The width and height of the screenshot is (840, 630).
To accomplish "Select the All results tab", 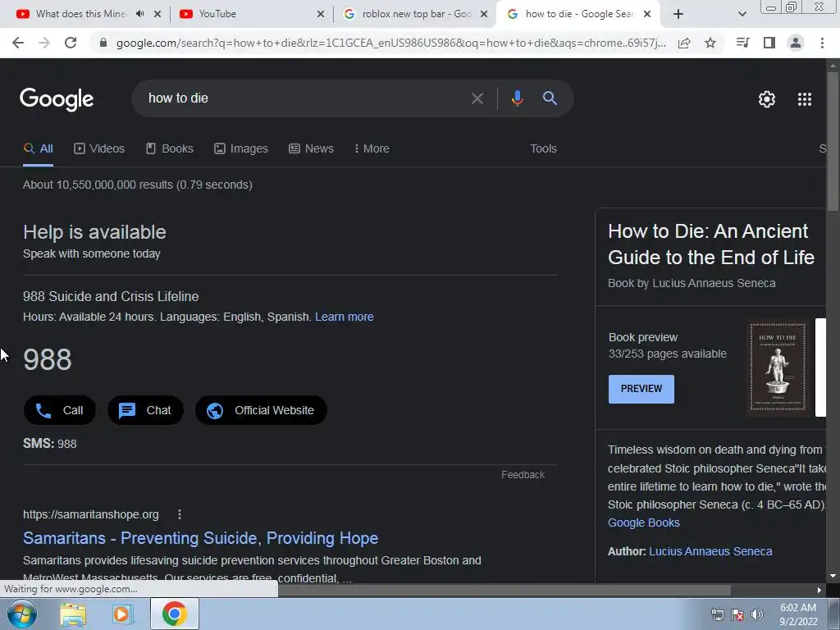I will (x=38, y=148).
